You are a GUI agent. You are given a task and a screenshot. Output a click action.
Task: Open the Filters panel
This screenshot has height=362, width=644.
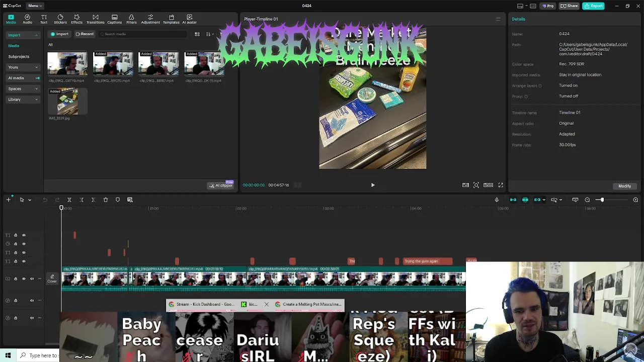pyautogui.click(x=131, y=19)
